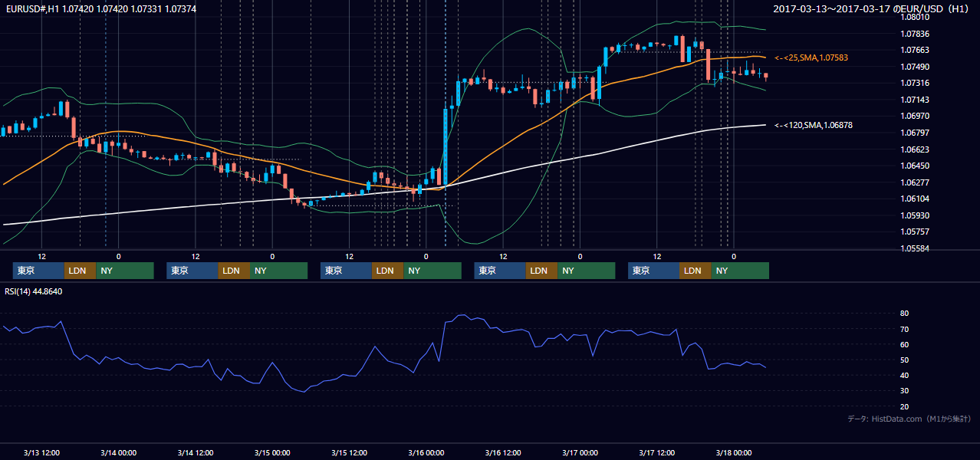Click the 3/17 12:00 time axis label

coord(656,452)
